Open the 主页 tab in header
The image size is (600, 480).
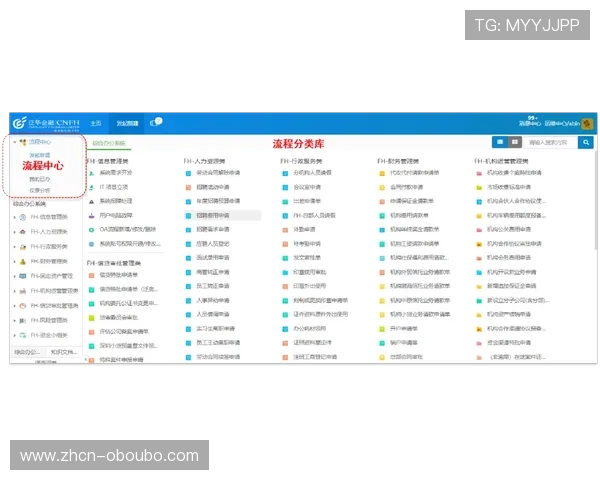96,123
